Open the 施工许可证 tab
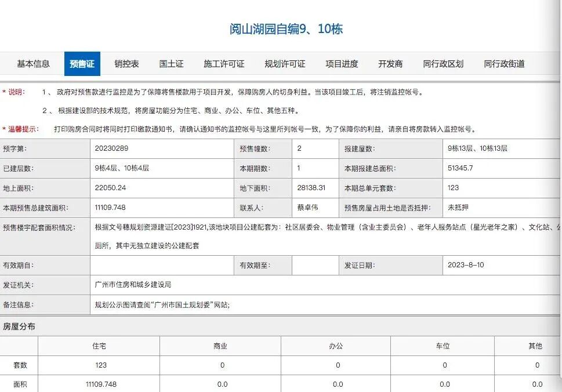562x392 pixels. (x=223, y=64)
